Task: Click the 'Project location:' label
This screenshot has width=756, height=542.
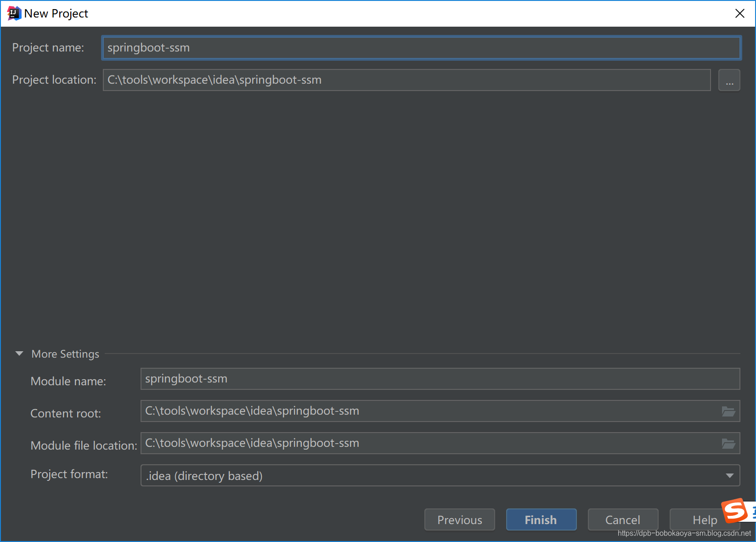Action: click(54, 80)
